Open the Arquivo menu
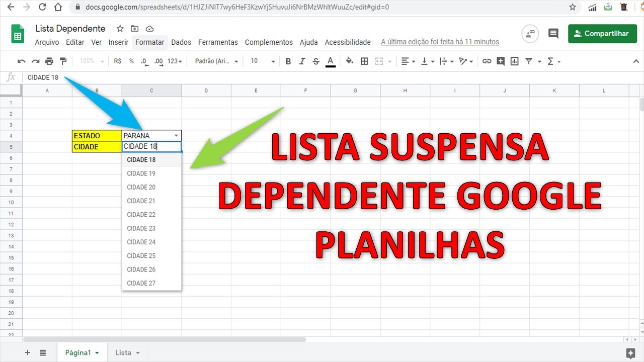644x362 pixels. [47, 42]
